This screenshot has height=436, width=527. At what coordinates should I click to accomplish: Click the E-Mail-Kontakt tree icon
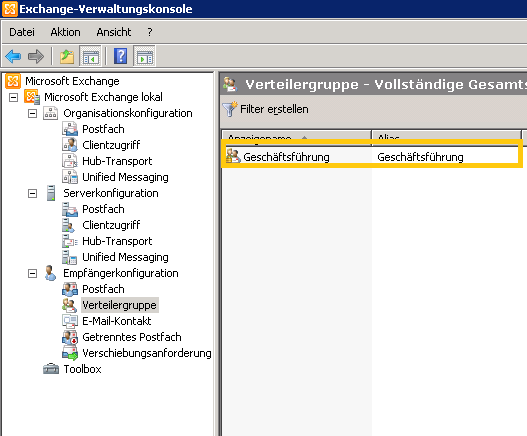point(70,321)
